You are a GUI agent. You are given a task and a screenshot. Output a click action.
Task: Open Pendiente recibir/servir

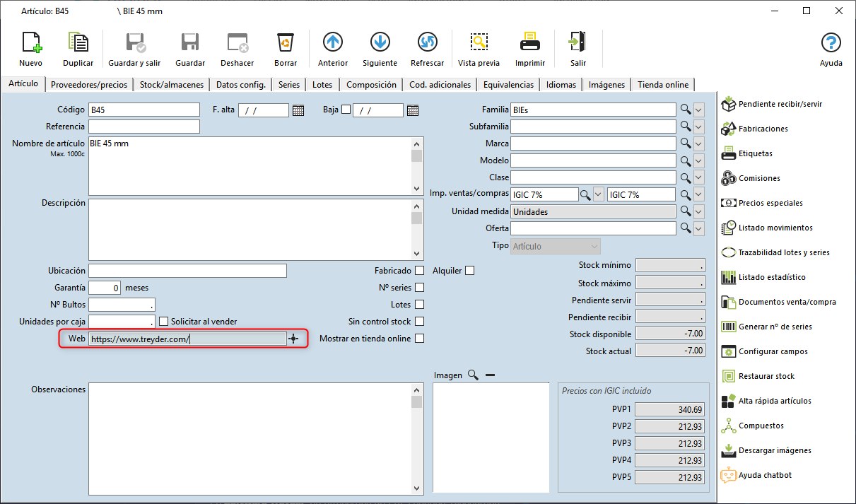coord(771,104)
